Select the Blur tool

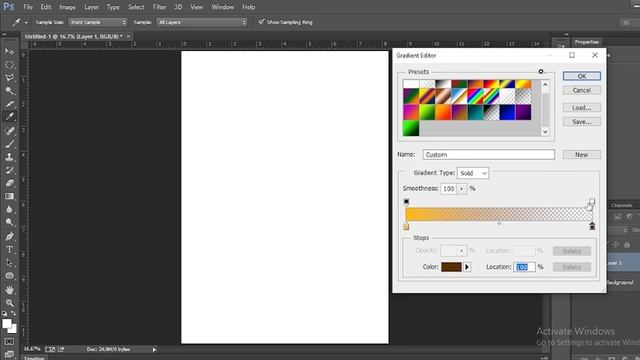click(x=9, y=209)
